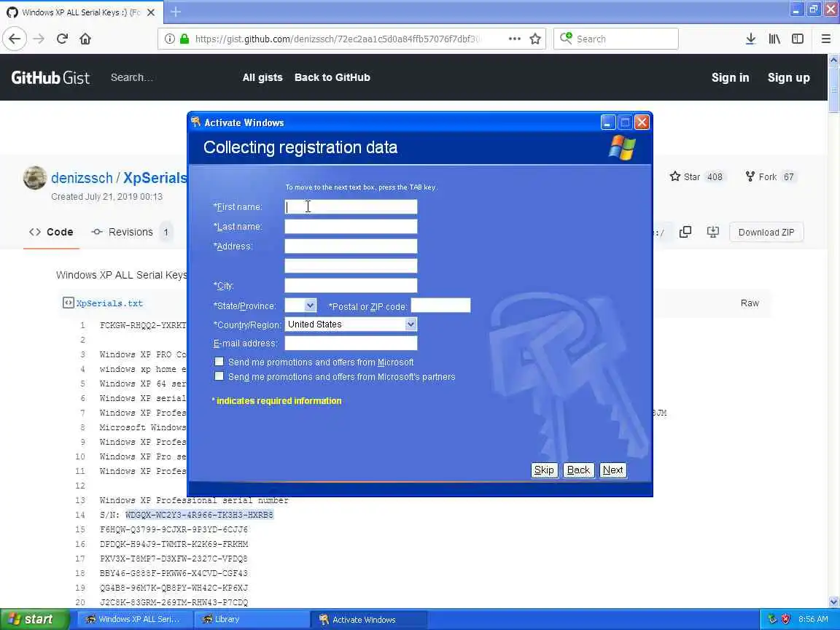
Task: Check Send me promotions from Microsoft
Action: tap(219, 362)
